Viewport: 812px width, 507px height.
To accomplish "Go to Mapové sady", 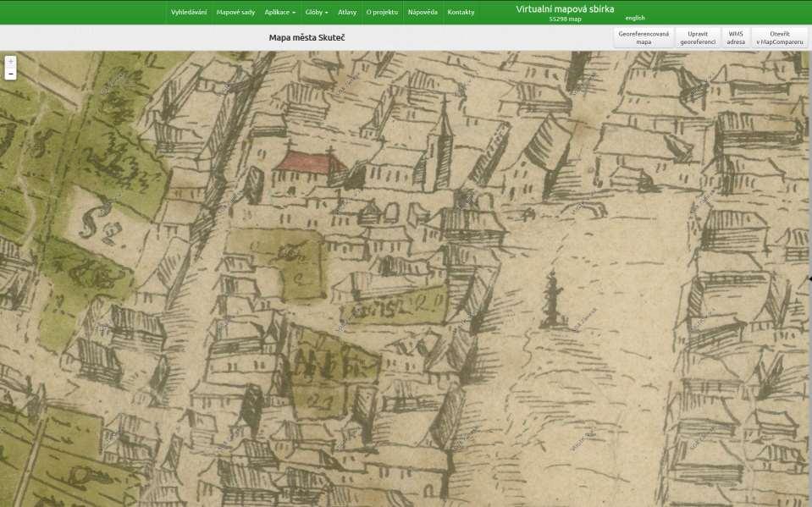I will 235,12.
